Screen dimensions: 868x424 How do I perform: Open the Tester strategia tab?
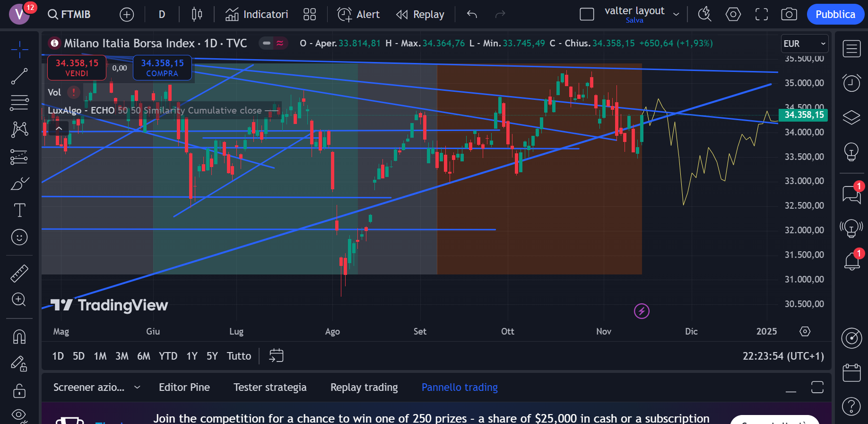tap(270, 387)
